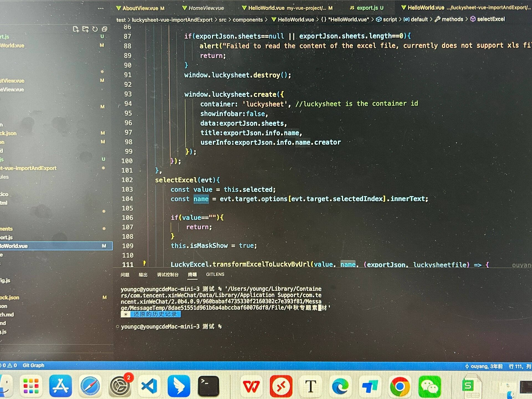Click the ouyang blame status item
Screen dimensions: 532x399
click(484, 366)
